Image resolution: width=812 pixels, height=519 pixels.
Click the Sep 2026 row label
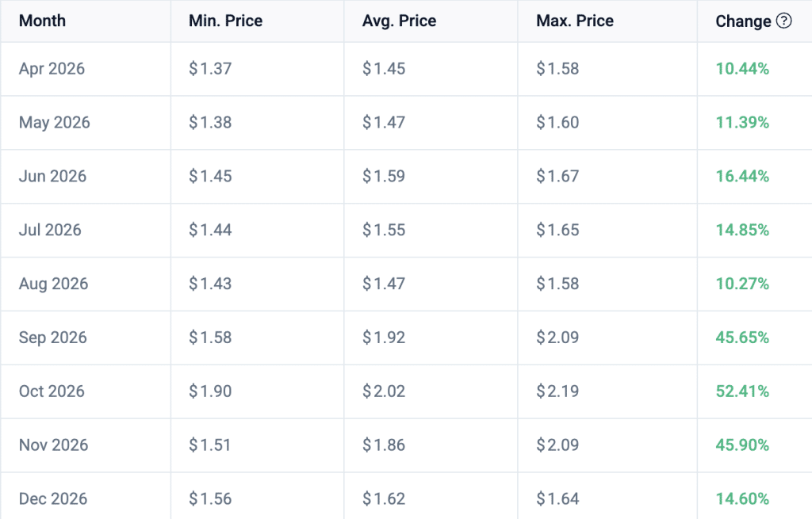point(53,338)
